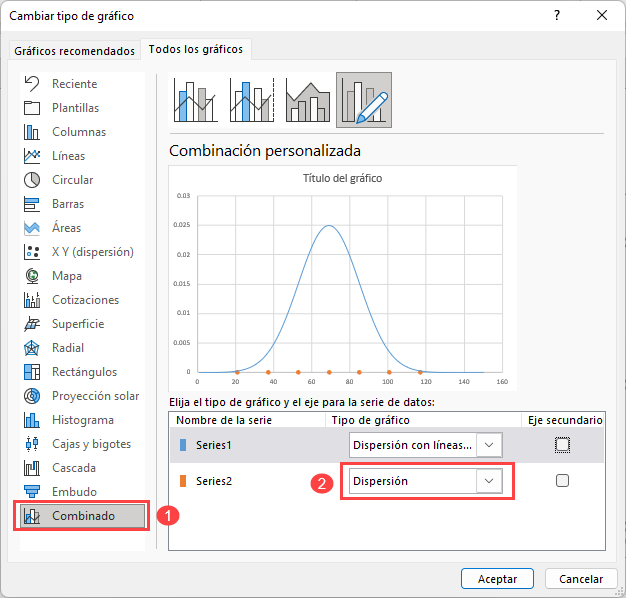Pick the Cajas y bigotes icon
The height and width of the screenshot is (598, 626).
32,444
